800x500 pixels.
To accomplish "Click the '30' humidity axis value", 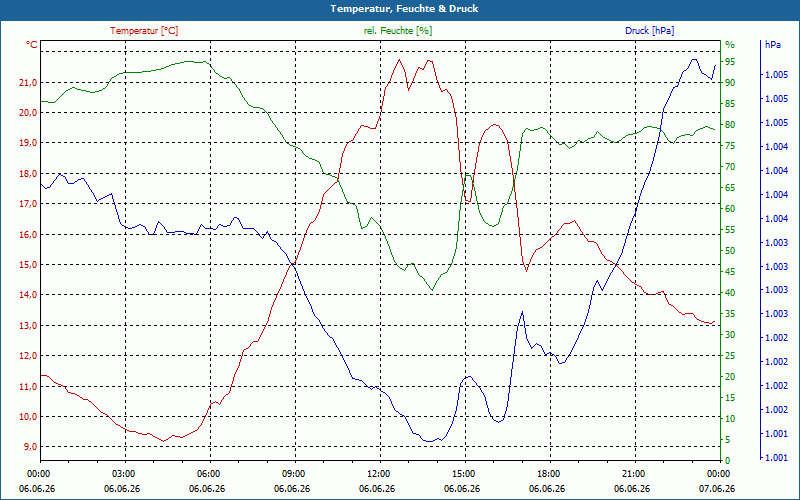I will point(730,335).
